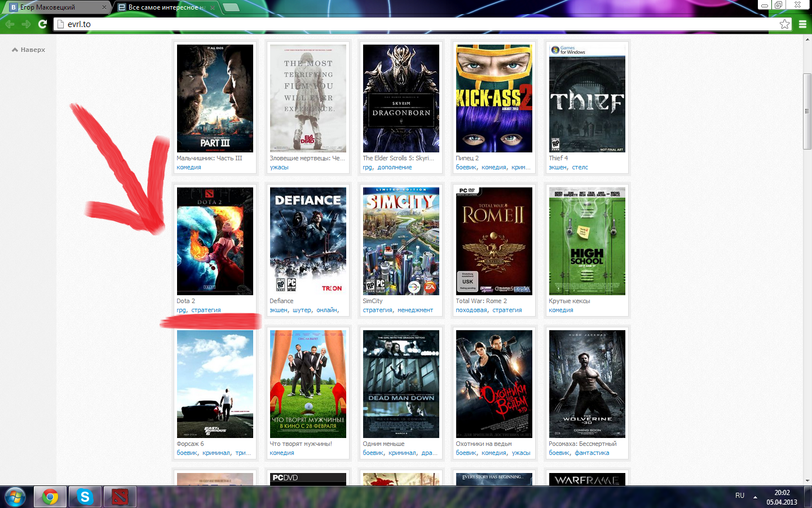Click the Defiance title link
812x508 pixels.
(x=281, y=301)
